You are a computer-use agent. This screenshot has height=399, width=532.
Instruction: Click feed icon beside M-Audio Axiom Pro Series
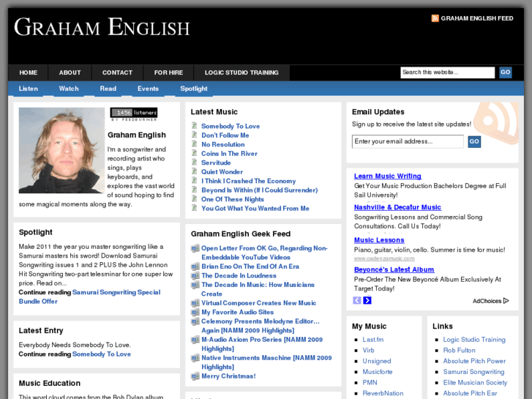[195, 340]
